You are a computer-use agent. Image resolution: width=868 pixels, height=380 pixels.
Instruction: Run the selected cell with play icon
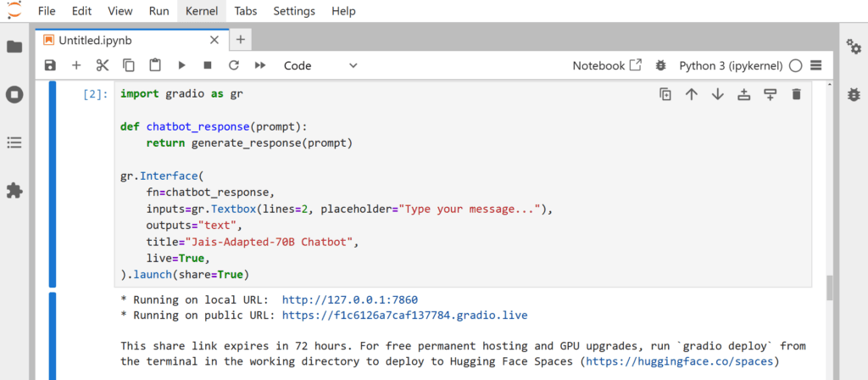click(x=181, y=65)
